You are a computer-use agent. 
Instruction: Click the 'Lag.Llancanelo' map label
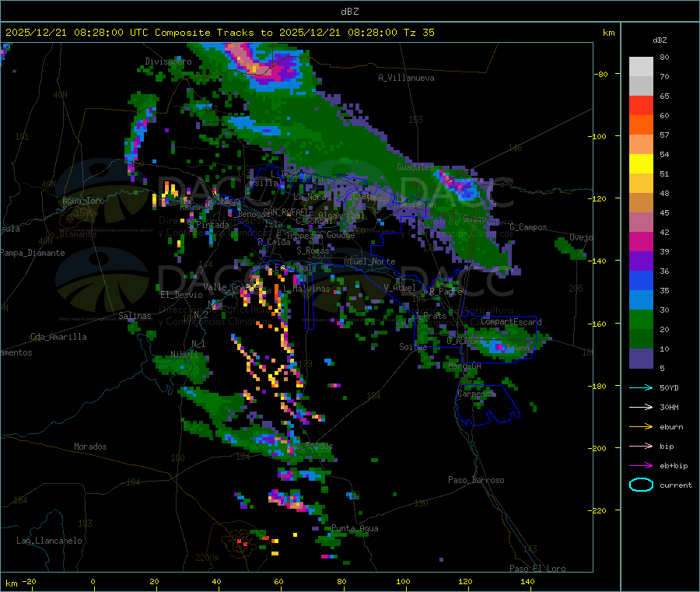coord(49,541)
